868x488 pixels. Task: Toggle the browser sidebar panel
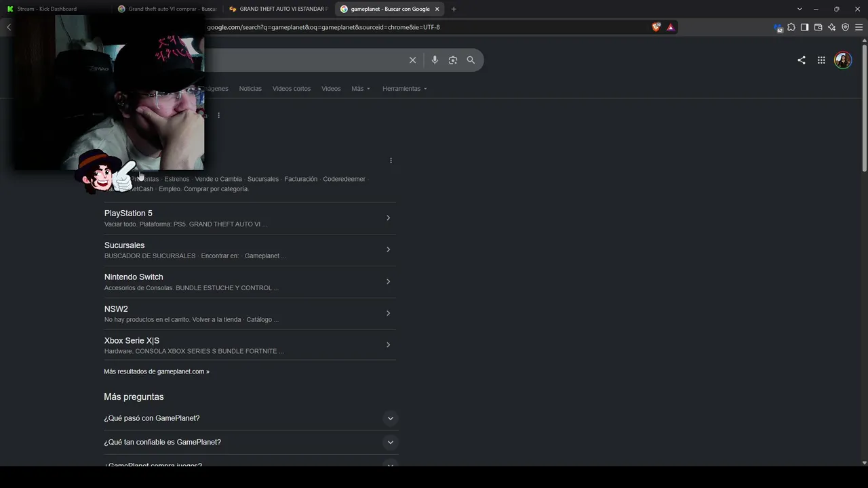click(x=804, y=27)
